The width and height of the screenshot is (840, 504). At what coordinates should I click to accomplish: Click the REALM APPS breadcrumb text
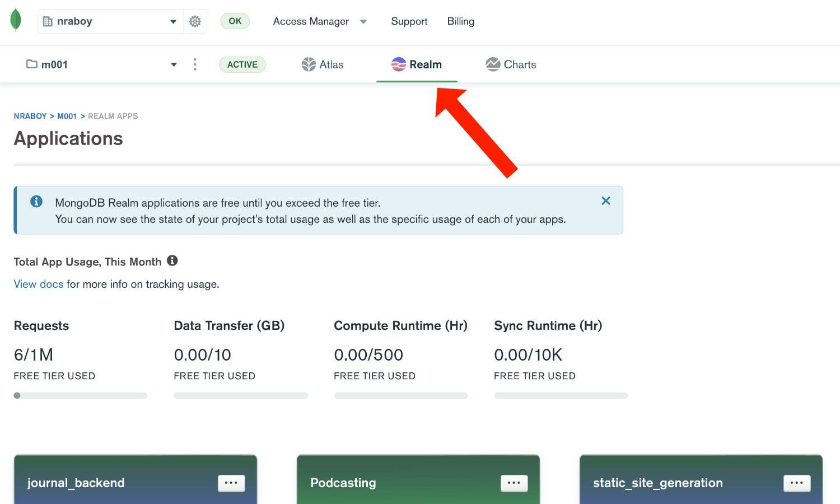coord(113,116)
